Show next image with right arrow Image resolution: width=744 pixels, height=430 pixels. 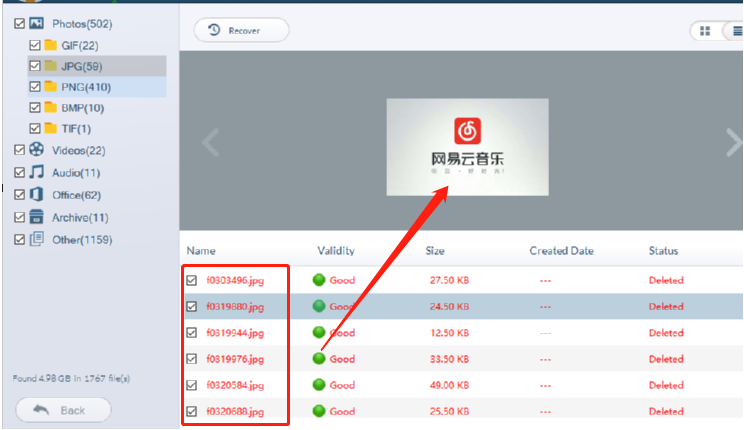coord(734,142)
